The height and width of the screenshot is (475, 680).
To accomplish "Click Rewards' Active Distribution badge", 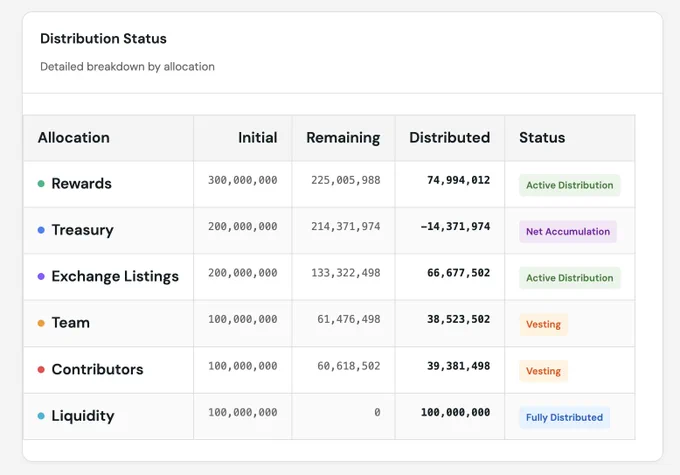I will pos(570,185).
